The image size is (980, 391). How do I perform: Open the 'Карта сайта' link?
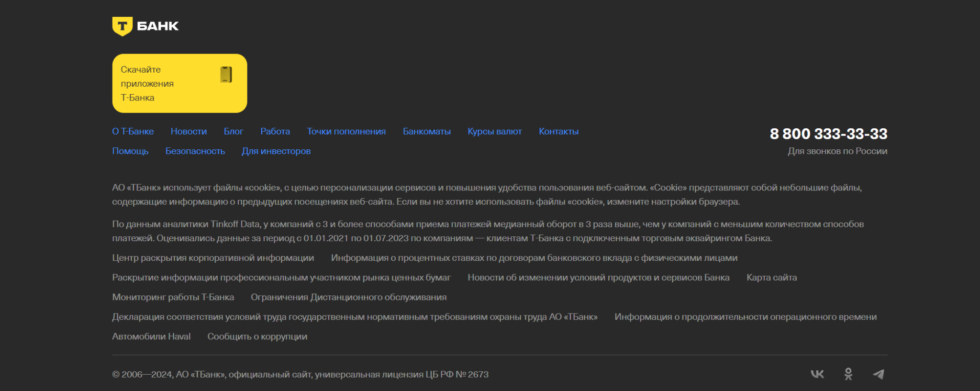point(771,278)
